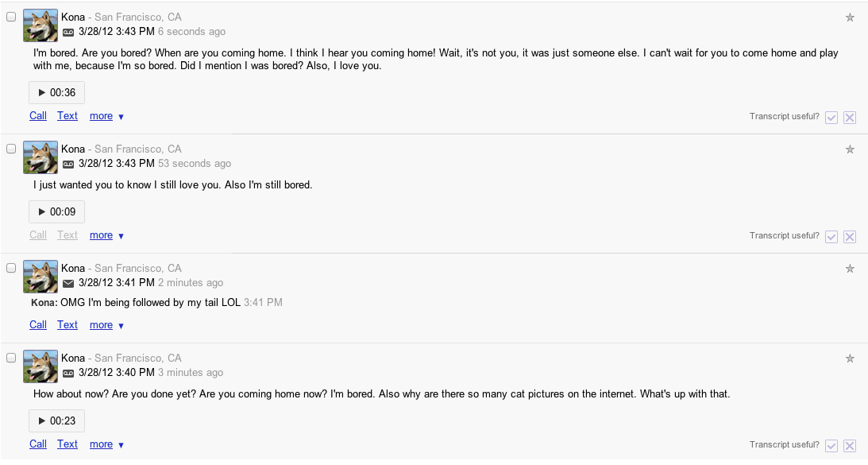Star the 'still love you' voicemail
The image size is (868, 465).
coord(850,149)
